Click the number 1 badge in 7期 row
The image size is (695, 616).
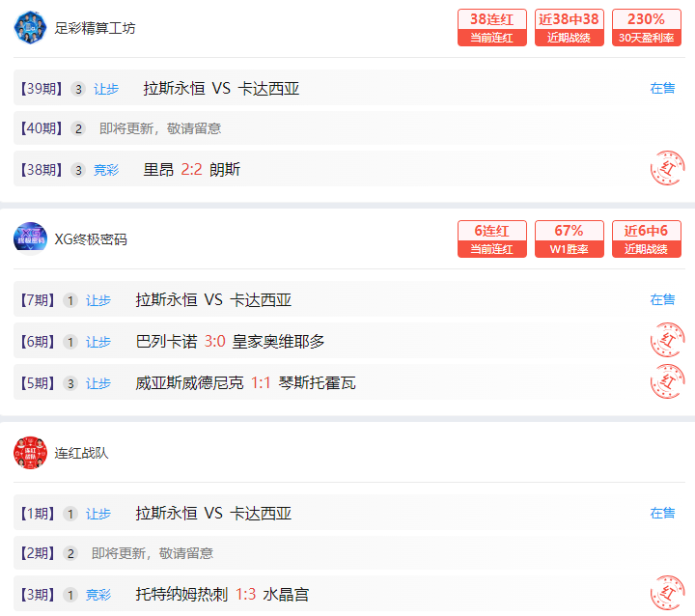coord(70,300)
